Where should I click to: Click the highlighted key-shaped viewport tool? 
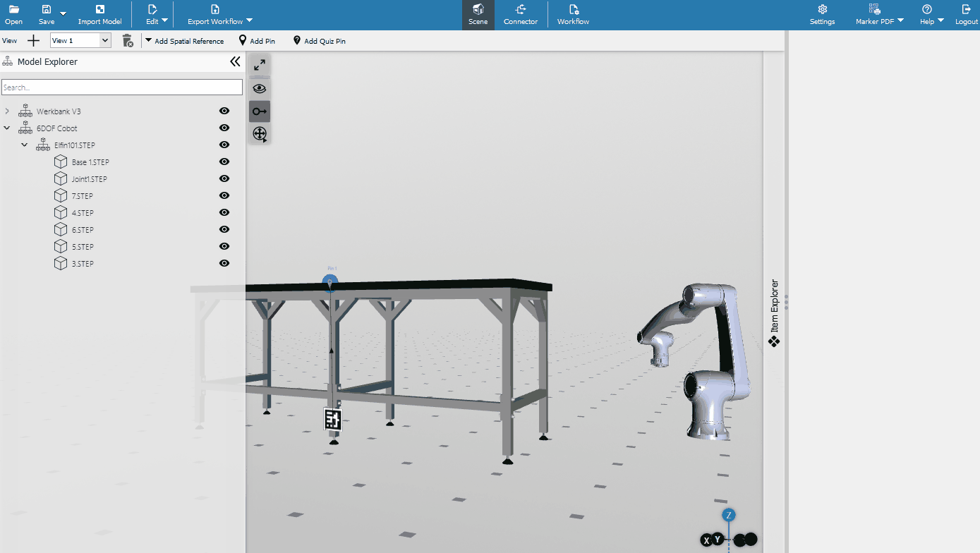pyautogui.click(x=260, y=111)
